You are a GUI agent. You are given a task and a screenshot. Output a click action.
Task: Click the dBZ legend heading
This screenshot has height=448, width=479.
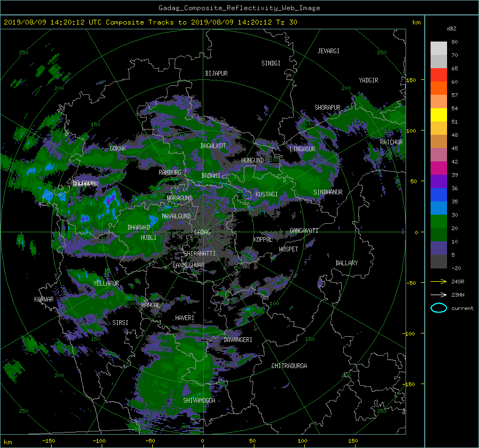(x=451, y=28)
